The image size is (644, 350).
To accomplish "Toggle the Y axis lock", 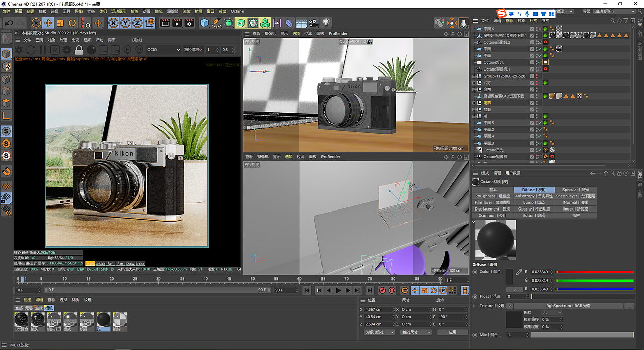I will pyautogui.click(x=126, y=23).
